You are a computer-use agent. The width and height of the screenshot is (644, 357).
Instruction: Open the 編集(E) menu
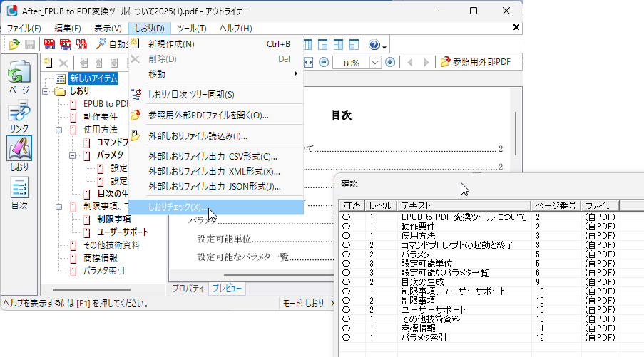(68, 29)
